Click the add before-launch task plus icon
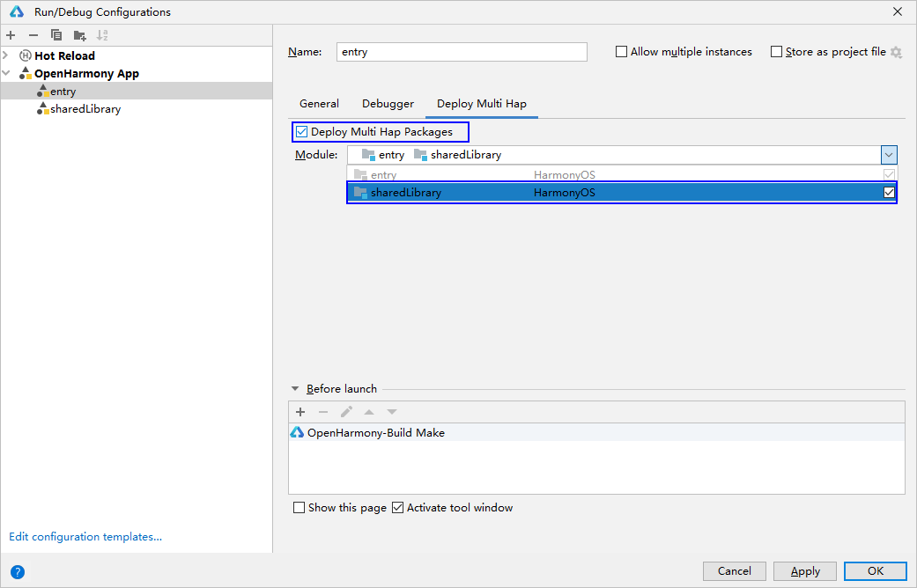 click(x=300, y=412)
